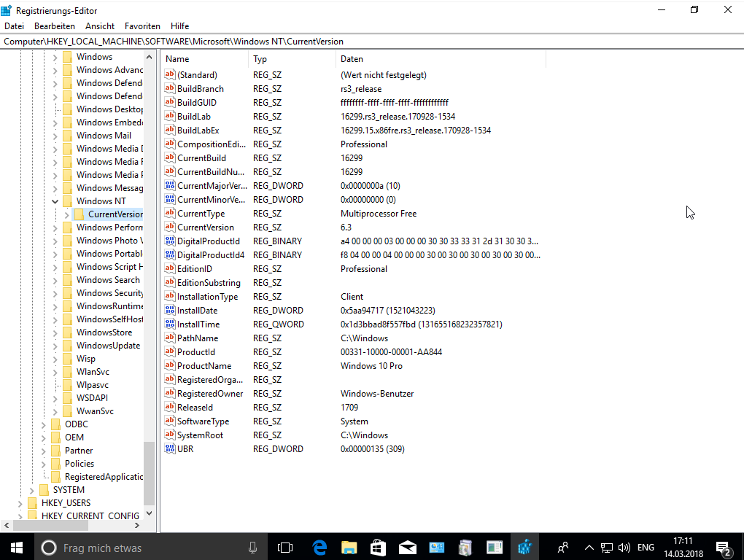Collapse the Windows NT tree node
Screen dimensions: 744x560
[55, 201]
